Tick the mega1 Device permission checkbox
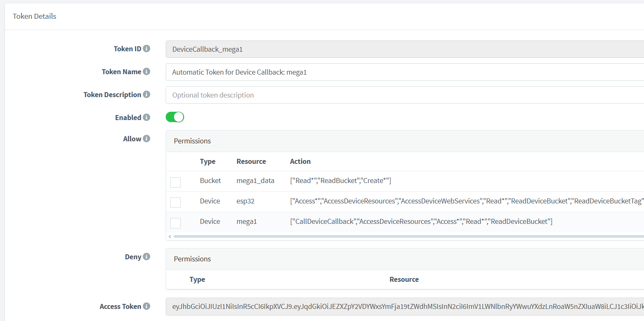Image resolution: width=644 pixels, height=321 pixels. tap(175, 223)
